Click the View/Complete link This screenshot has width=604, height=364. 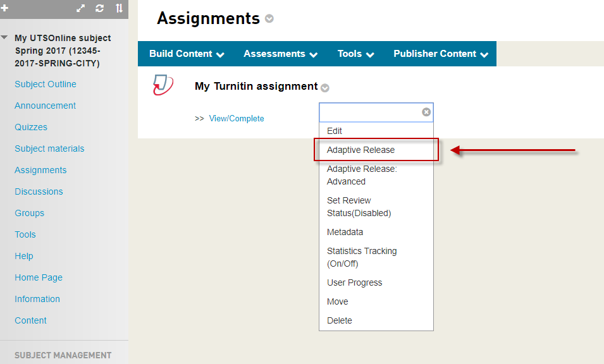click(237, 118)
